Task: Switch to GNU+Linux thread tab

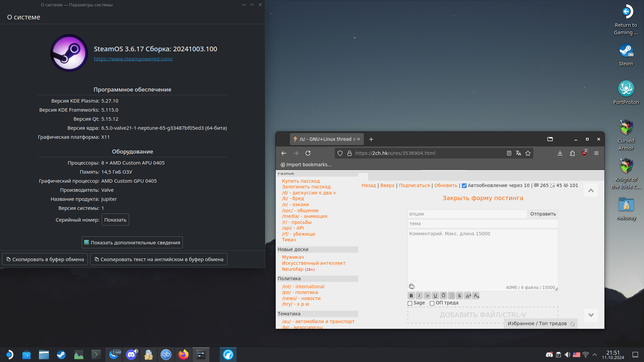Action: [326, 139]
